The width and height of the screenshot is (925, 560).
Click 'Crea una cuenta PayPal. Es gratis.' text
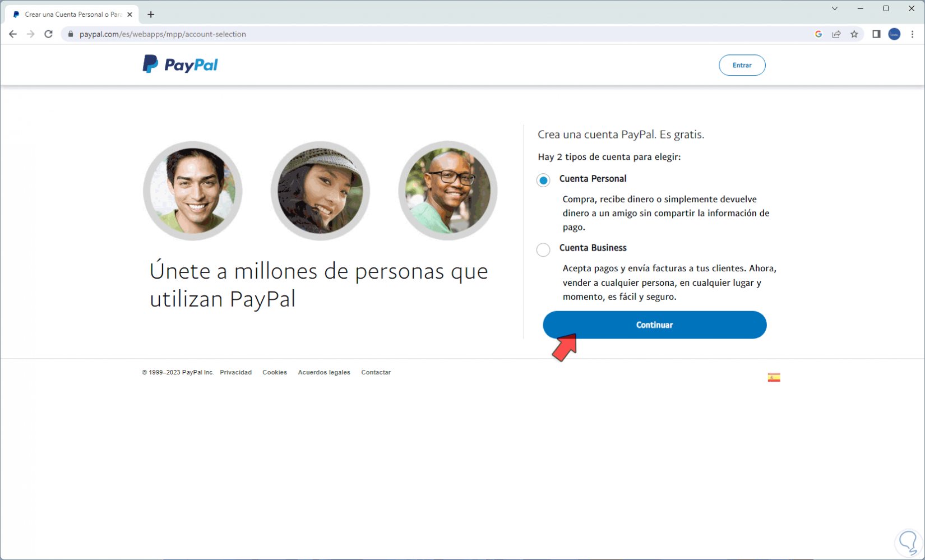pos(621,135)
